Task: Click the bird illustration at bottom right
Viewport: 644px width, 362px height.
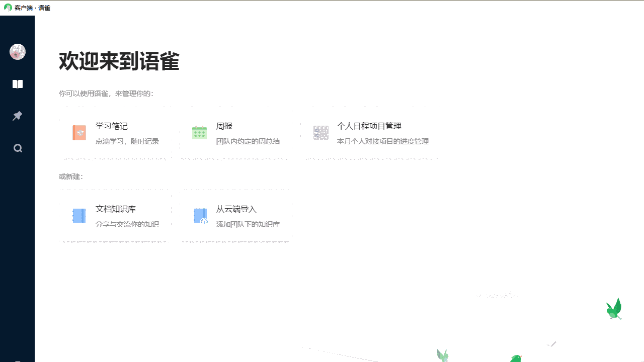Action: tap(614, 308)
